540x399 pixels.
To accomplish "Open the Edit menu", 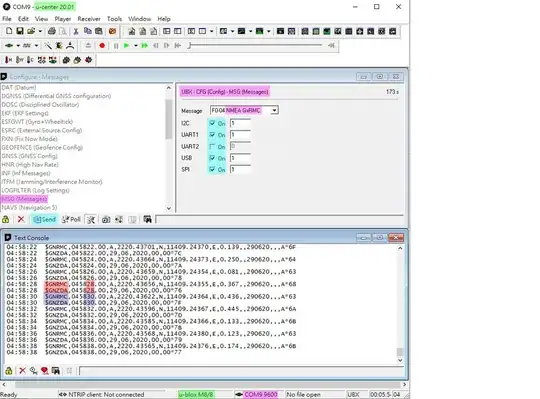I will [23, 19].
